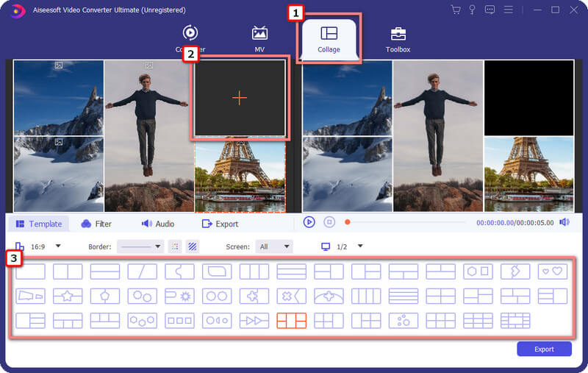Open the shopping cart icon

(456, 10)
